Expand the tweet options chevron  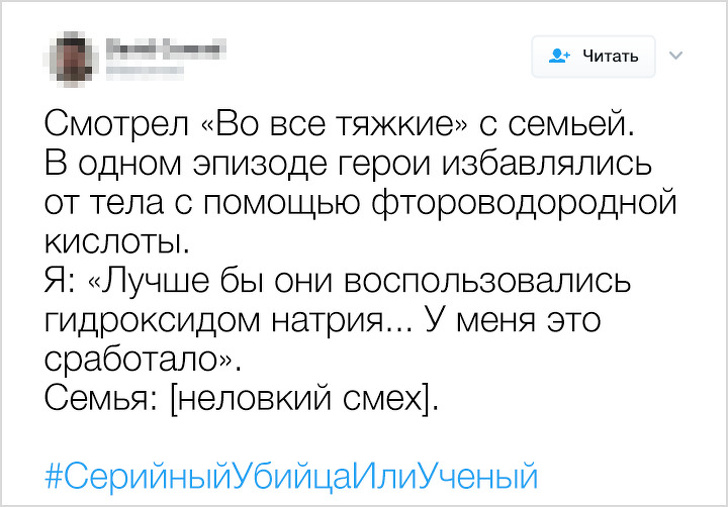[677, 55]
